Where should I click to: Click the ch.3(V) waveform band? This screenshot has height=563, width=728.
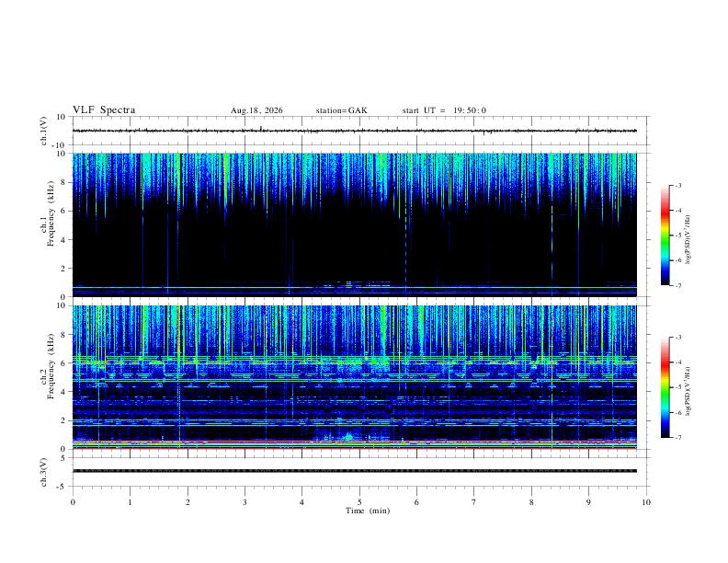tap(355, 471)
